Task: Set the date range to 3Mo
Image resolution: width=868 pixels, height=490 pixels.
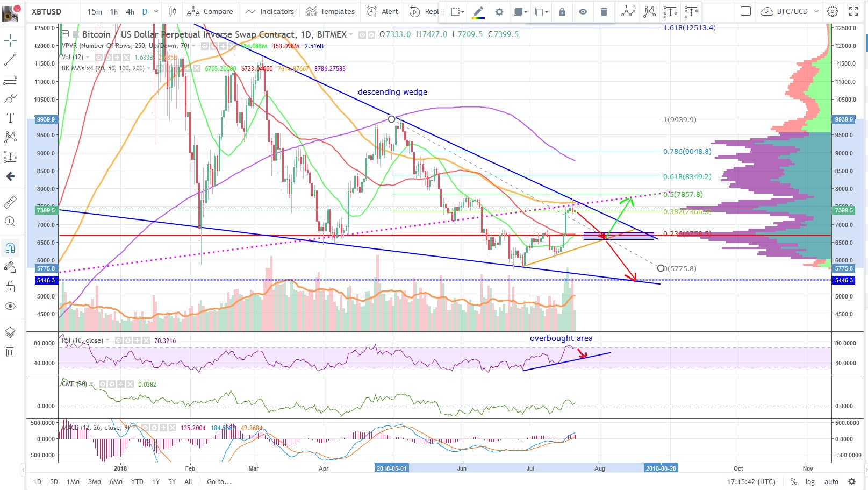Action: [95, 481]
